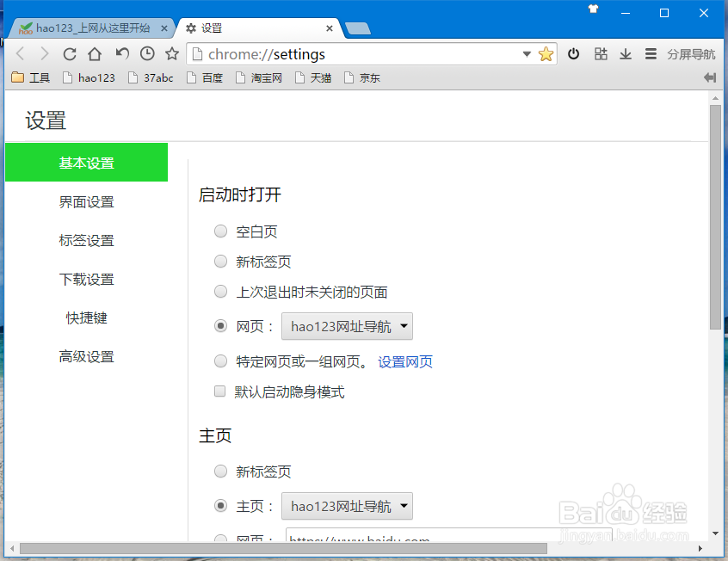Enable 默认启动隐身模式 checkbox
The height and width of the screenshot is (561, 728).
click(x=220, y=391)
